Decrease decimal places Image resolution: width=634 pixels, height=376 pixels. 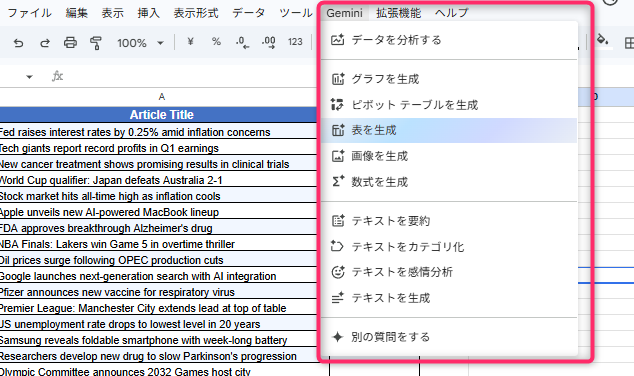[242, 42]
